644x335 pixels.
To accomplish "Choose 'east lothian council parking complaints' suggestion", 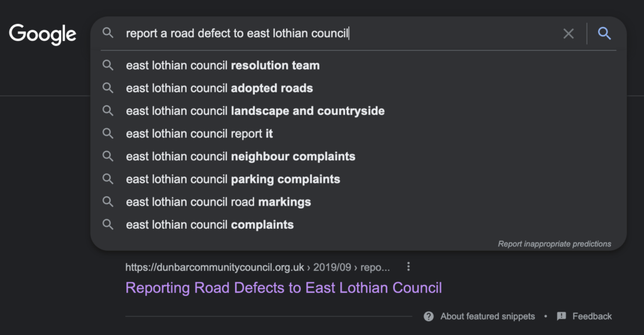I will (233, 179).
